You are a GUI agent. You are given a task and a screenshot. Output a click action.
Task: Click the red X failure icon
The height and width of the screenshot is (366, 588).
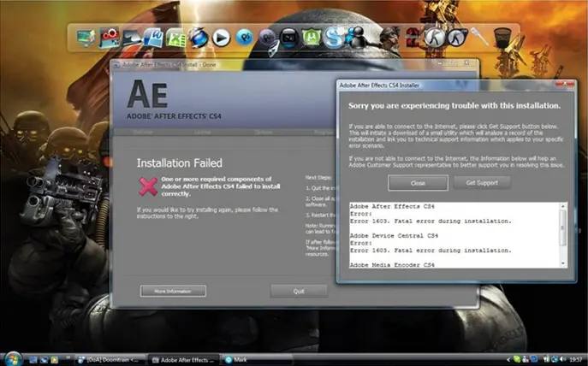(148, 186)
